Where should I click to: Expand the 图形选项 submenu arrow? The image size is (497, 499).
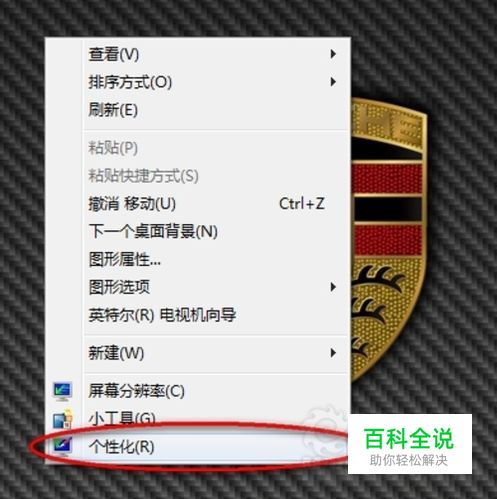click(333, 287)
